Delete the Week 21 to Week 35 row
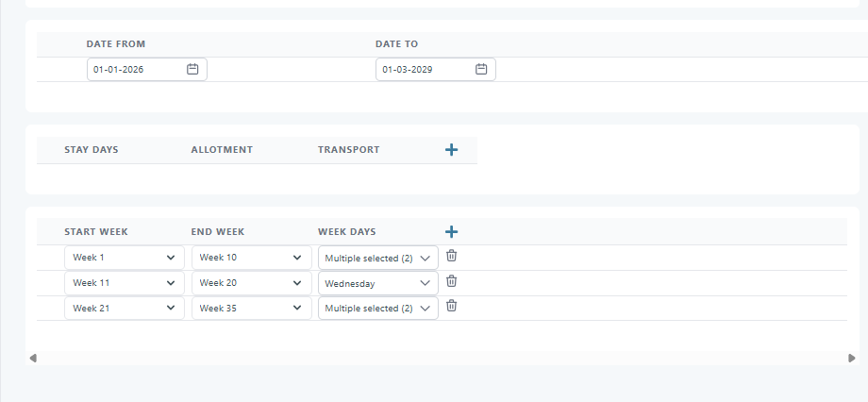The image size is (868, 402). (452, 307)
